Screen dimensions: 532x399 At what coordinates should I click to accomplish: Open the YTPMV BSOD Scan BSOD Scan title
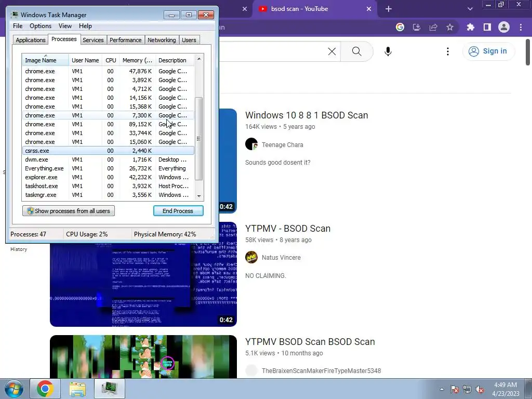pos(310,342)
